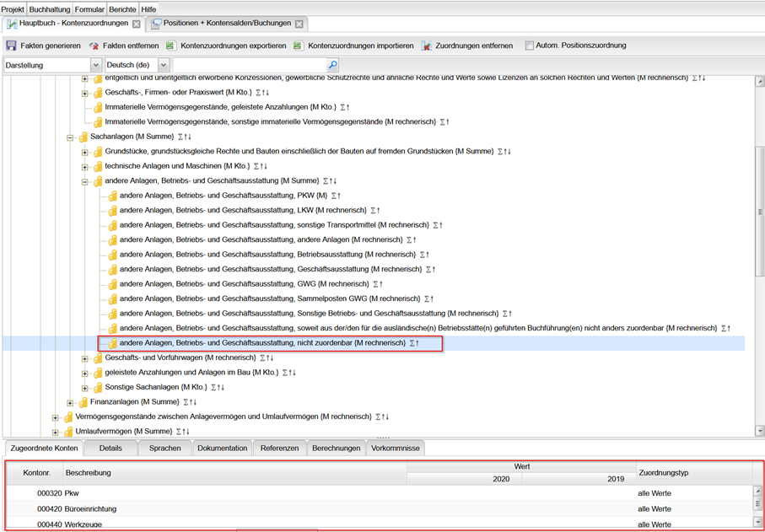Open the Hilfe menu
The width and height of the screenshot is (765, 532).
point(148,9)
